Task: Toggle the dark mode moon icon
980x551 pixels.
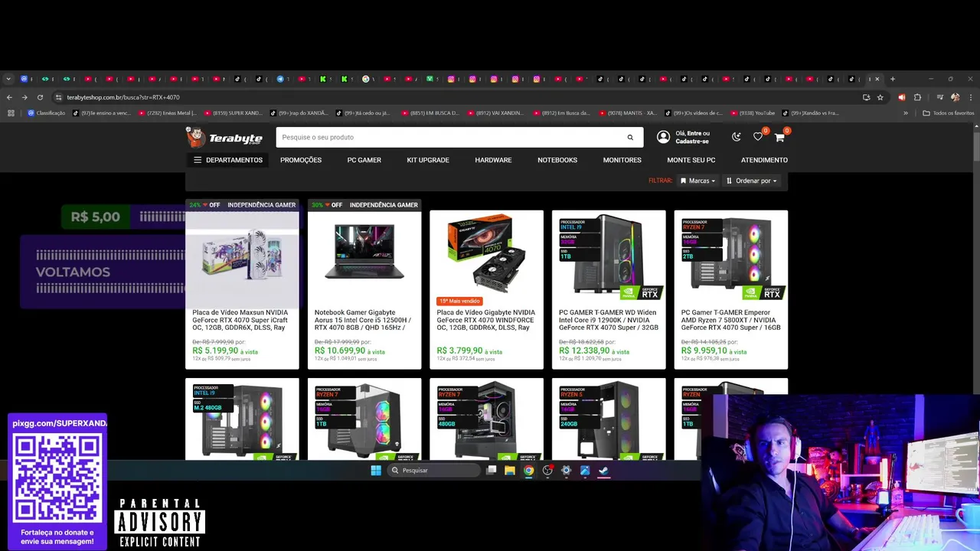Action: (737, 137)
